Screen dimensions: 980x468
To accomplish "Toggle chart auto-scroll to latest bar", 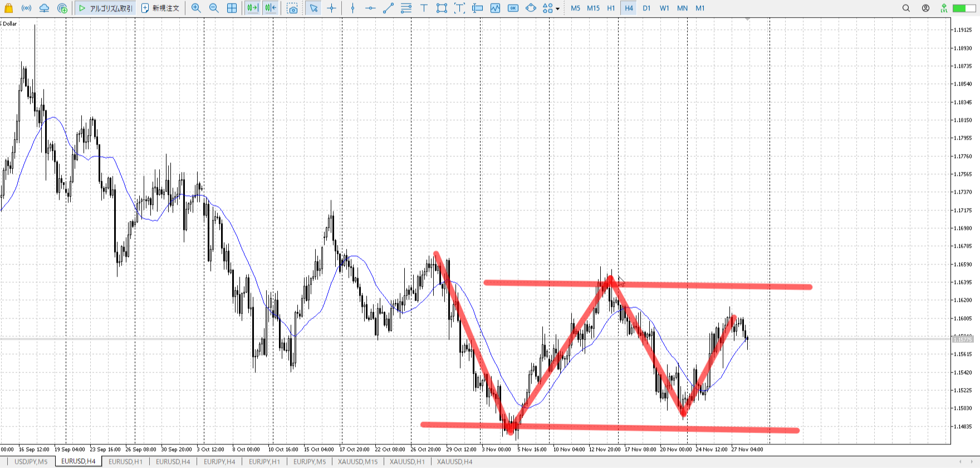I will point(252,8).
